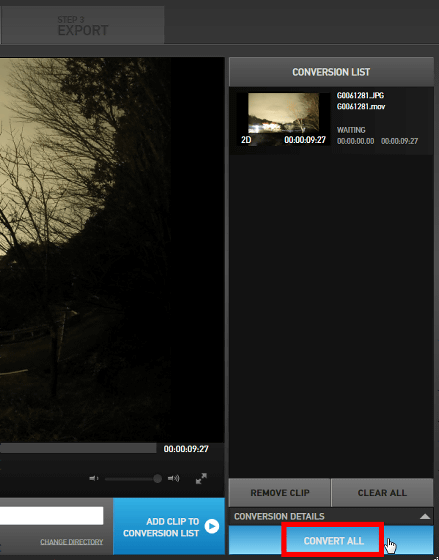The image size is (439, 560).
Task: Select the G0061281.JPG filename text
Action: tap(360, 95)
